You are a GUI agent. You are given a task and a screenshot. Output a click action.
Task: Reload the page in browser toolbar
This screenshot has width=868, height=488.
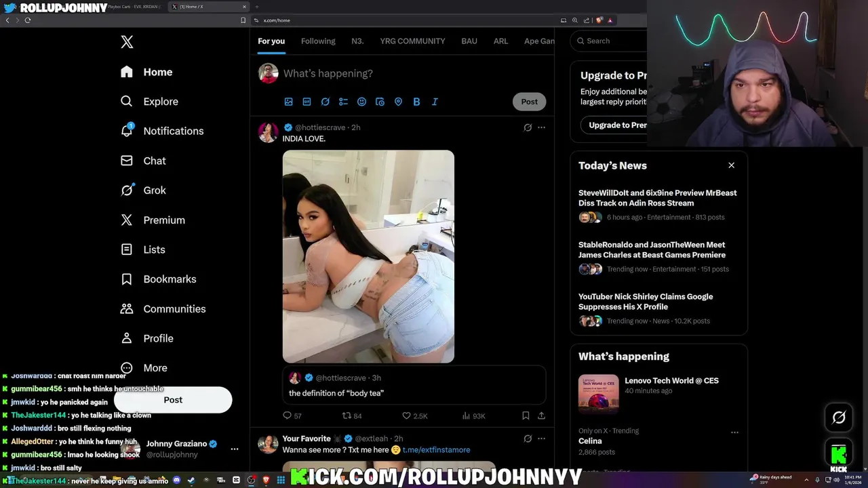click(x=28, y=20)
